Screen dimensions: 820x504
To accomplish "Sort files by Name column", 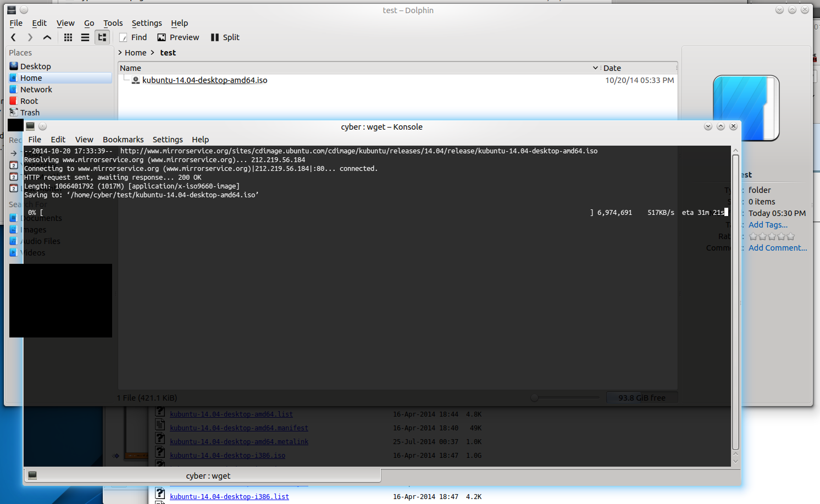I will [x=359, y=68].
